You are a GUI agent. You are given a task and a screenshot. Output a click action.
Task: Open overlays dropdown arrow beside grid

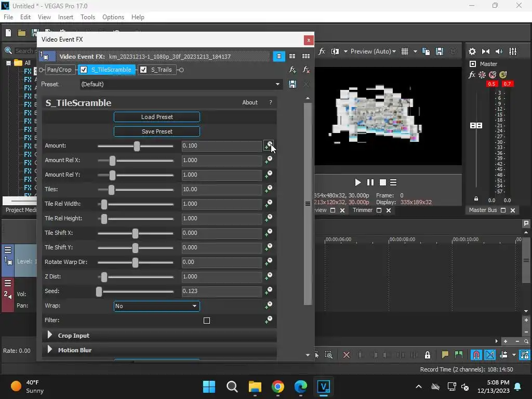point(415,51)
